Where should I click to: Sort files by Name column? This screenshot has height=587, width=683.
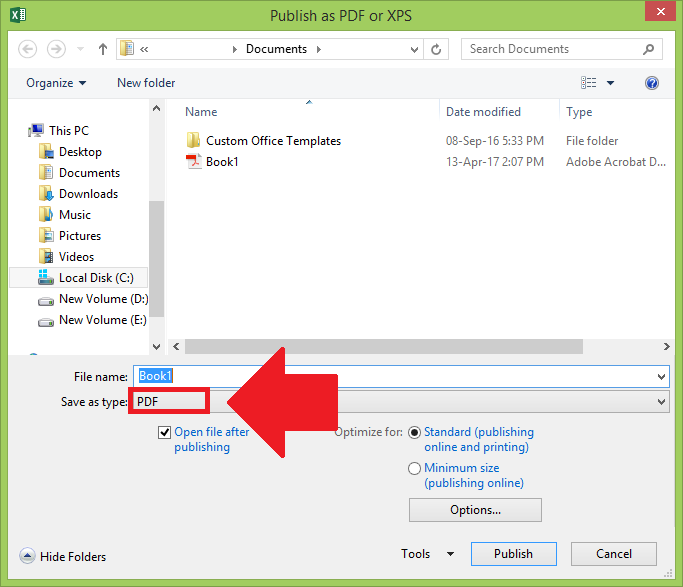201,112
